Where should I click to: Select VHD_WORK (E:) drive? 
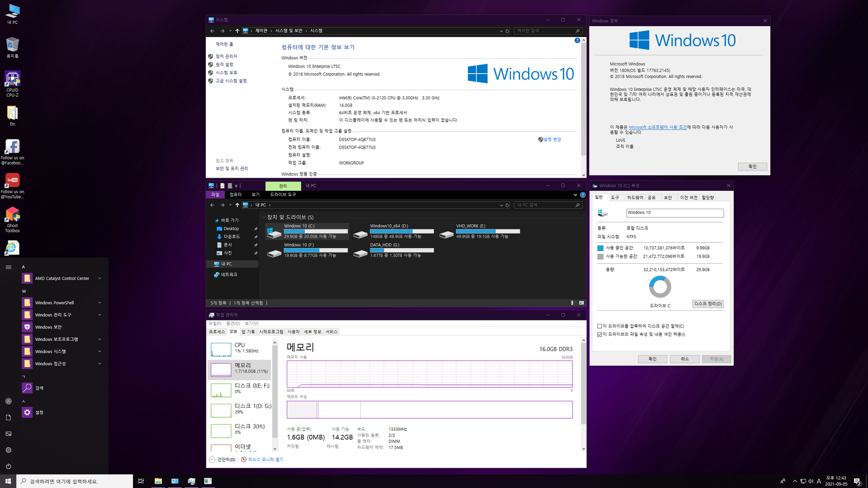click(480, 231)
